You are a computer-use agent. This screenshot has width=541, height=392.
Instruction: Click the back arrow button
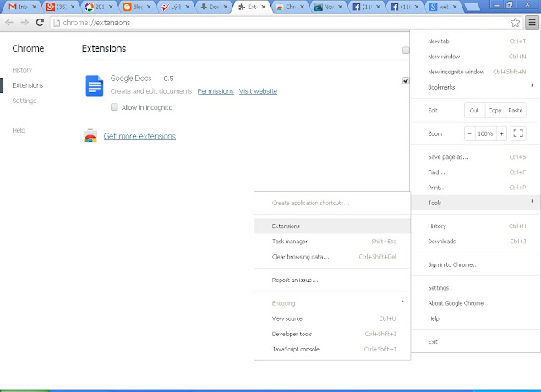(9, 23)
